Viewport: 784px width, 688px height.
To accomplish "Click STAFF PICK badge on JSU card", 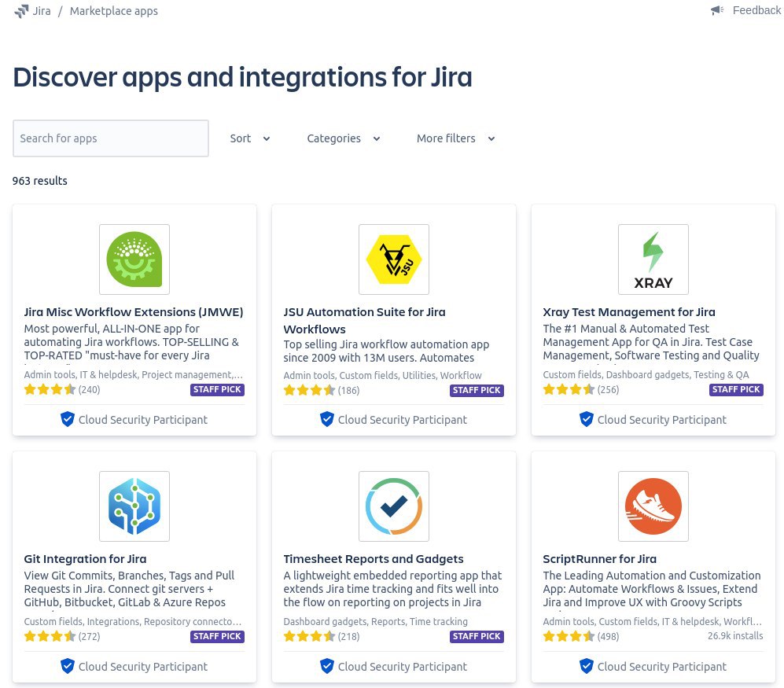I will [477, 391].
